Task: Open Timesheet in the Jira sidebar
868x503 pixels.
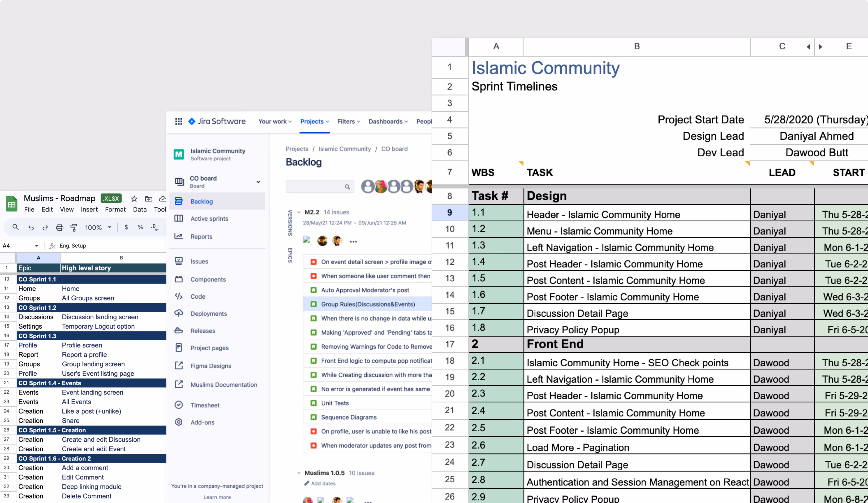Action: [205, 405]
